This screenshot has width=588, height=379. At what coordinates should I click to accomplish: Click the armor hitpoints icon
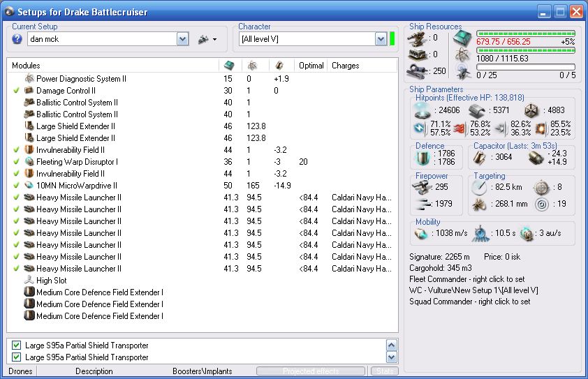(478, 110)
